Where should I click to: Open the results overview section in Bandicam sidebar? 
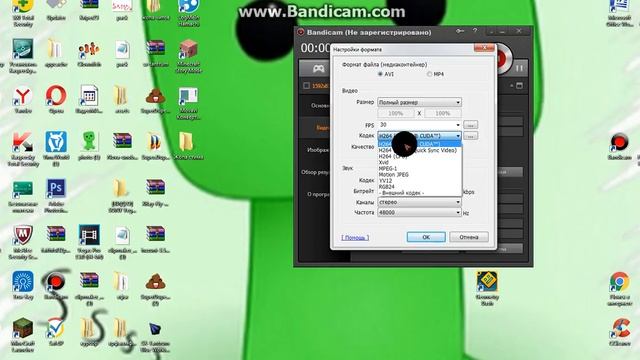(x=315, y=172)
